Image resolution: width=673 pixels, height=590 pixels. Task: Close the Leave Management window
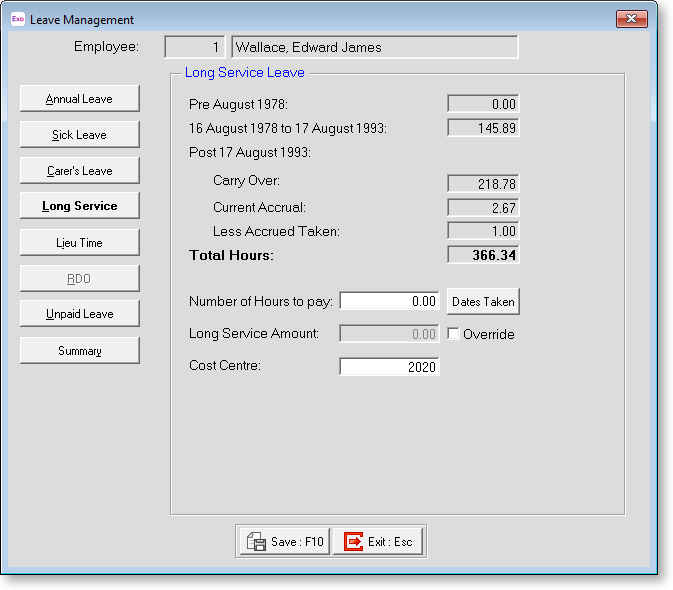[631, 19]
